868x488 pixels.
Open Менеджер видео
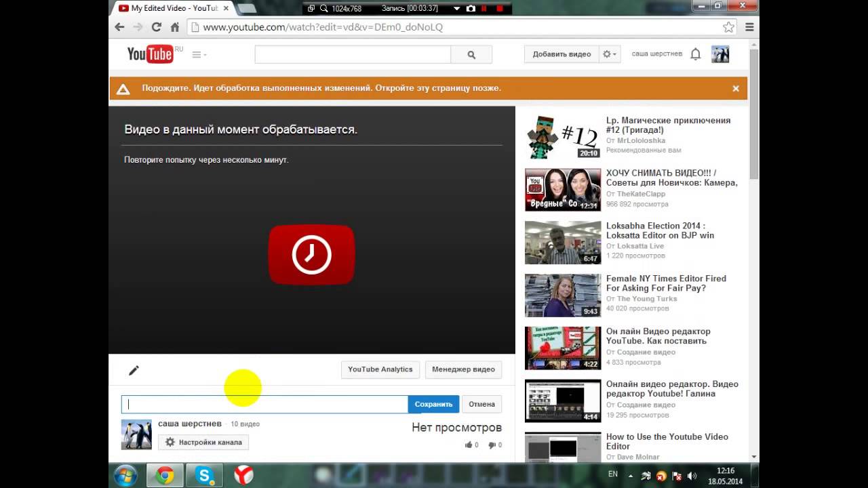pos(463,369)
